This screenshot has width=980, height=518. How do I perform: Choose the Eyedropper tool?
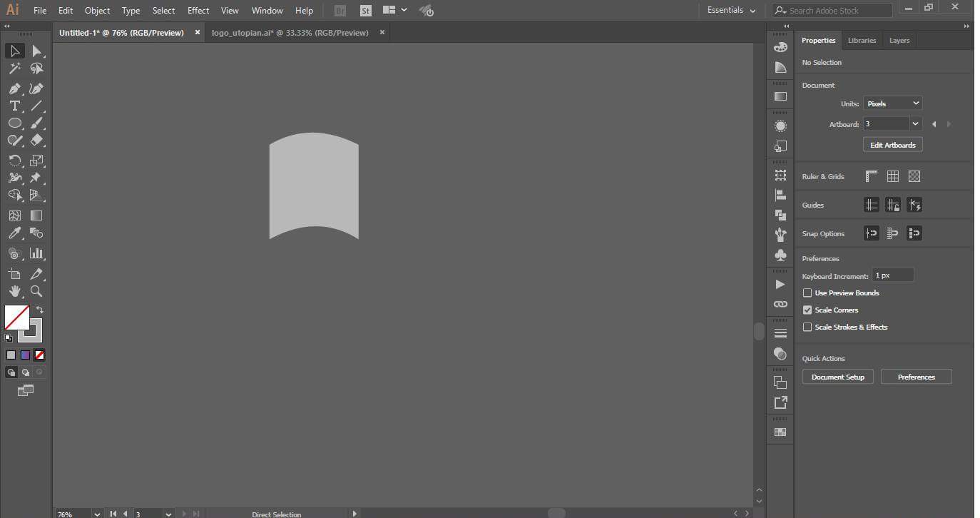point(14,233)
